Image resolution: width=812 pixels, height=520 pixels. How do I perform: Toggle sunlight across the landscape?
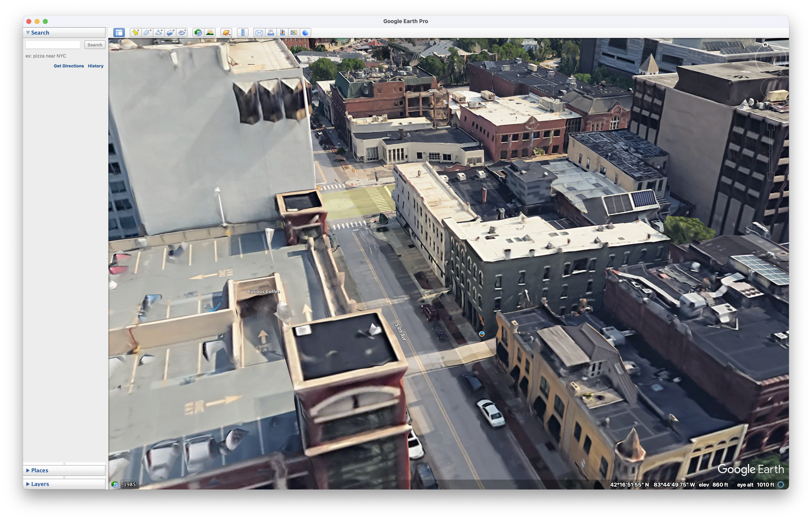pos(210,33)
